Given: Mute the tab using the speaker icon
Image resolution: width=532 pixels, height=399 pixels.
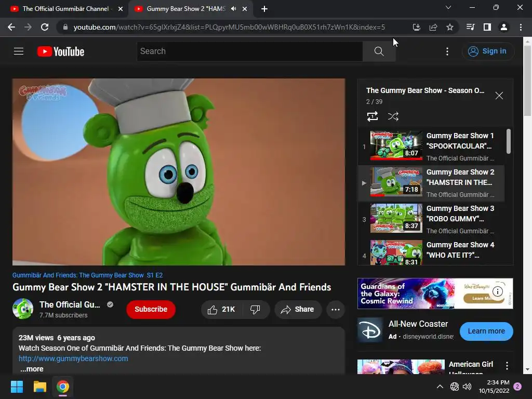Looking at the screenshot, I should [233, 9].
